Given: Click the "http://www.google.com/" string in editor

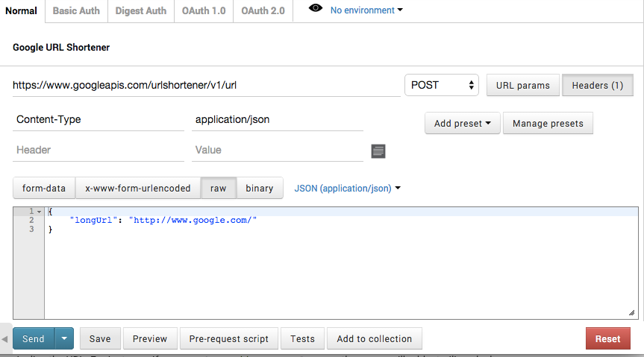Looking at the screenshot, I should point(193,221).
